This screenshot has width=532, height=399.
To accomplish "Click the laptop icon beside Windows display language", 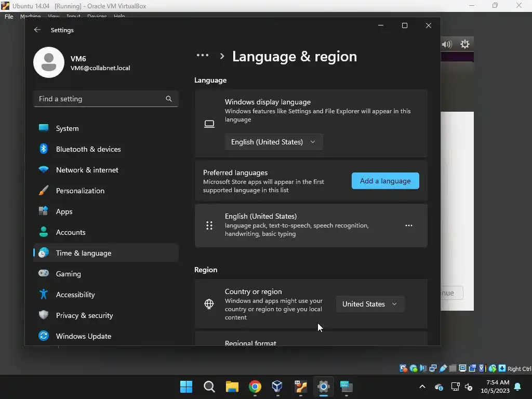I will pos(209,124).
